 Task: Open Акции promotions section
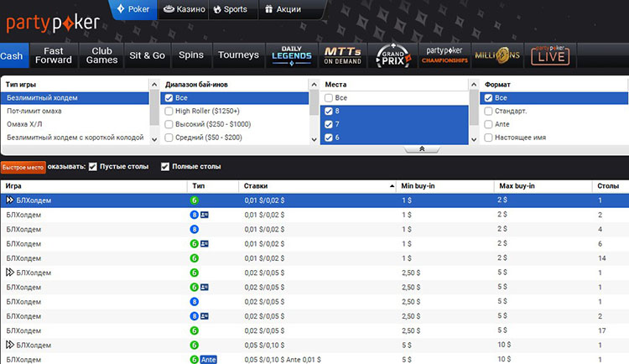pos(283,9)
